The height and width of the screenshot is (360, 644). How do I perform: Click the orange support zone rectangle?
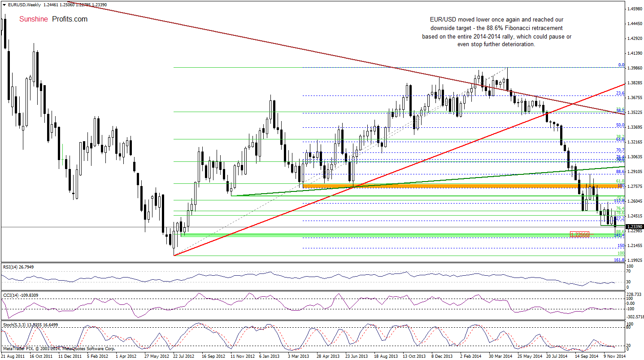463,186
